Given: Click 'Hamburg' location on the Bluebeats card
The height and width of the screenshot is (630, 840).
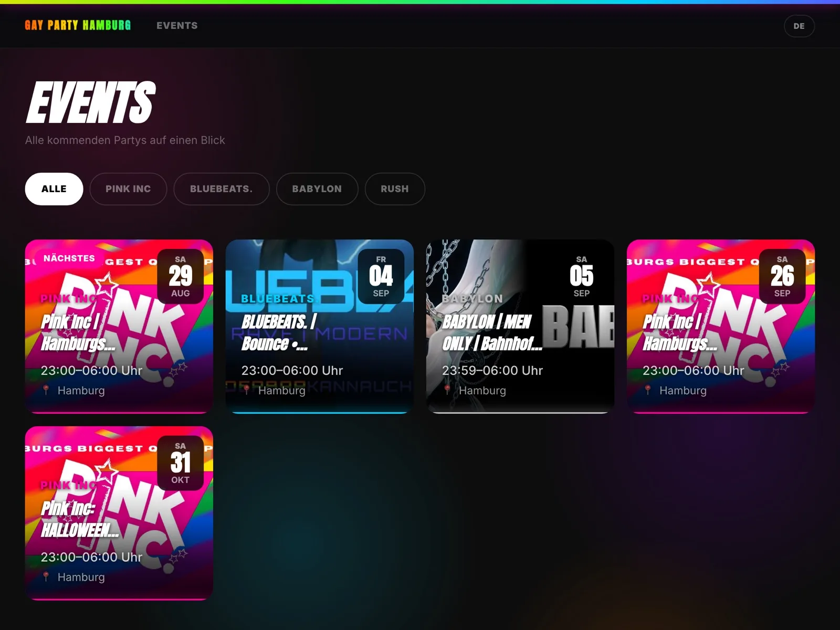Looking at the screenshot, I should click(x=282, y=390).
